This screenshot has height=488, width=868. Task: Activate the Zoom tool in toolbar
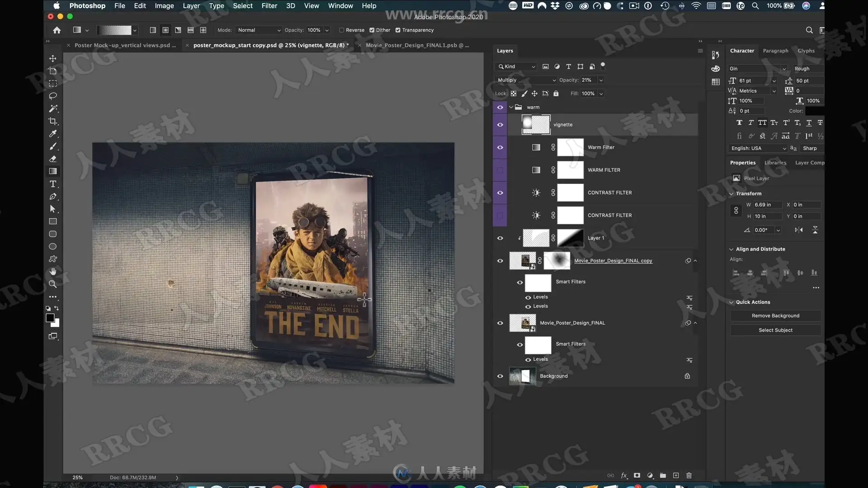pyautogui.click(x=53, y=284)
